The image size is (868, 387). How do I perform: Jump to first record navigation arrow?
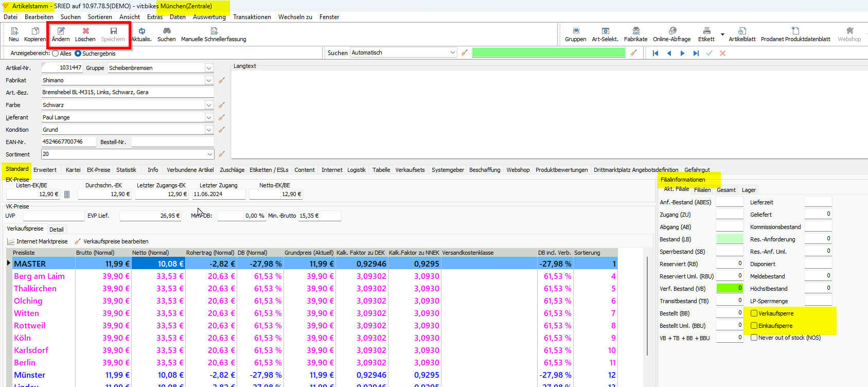click(x=656, y=53)
